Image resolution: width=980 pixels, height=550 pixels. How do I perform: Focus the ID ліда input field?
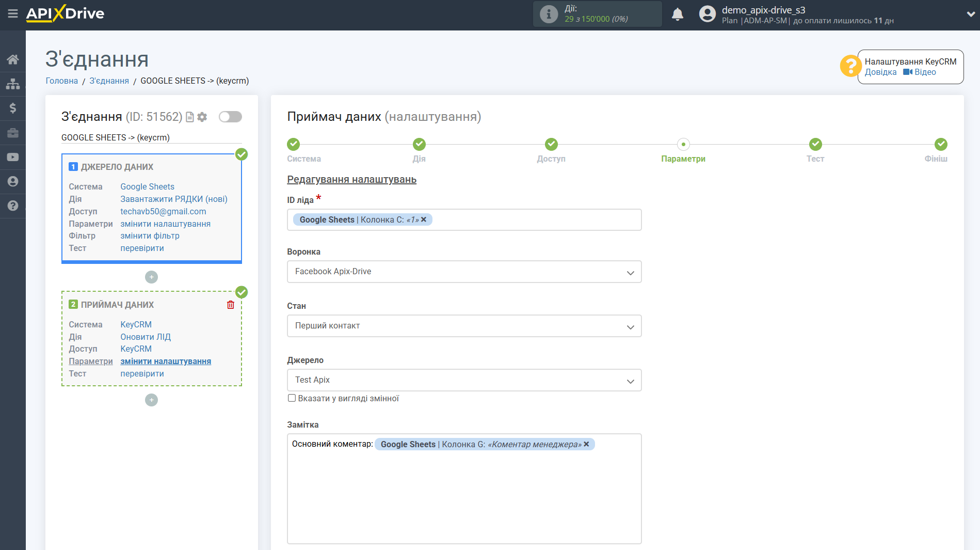pyautogui.click(x=464, y=220)
